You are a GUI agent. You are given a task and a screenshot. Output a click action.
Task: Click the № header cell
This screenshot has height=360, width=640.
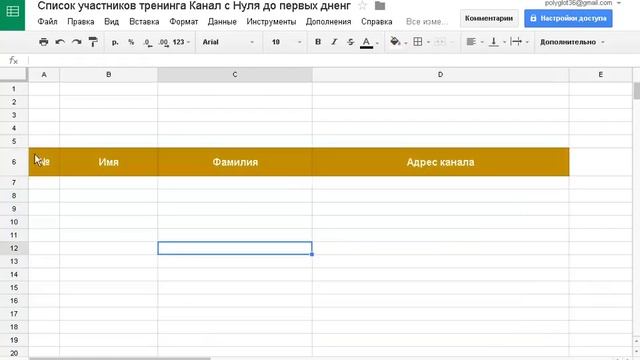point(44,162)
